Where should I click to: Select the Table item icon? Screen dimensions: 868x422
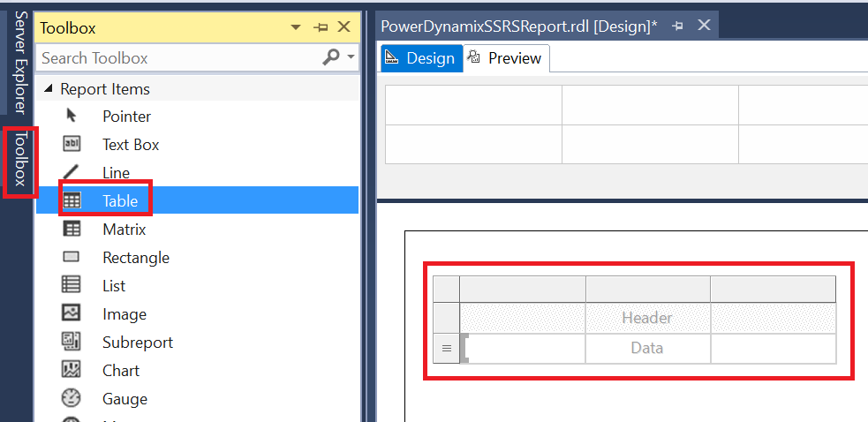point(72,200)
